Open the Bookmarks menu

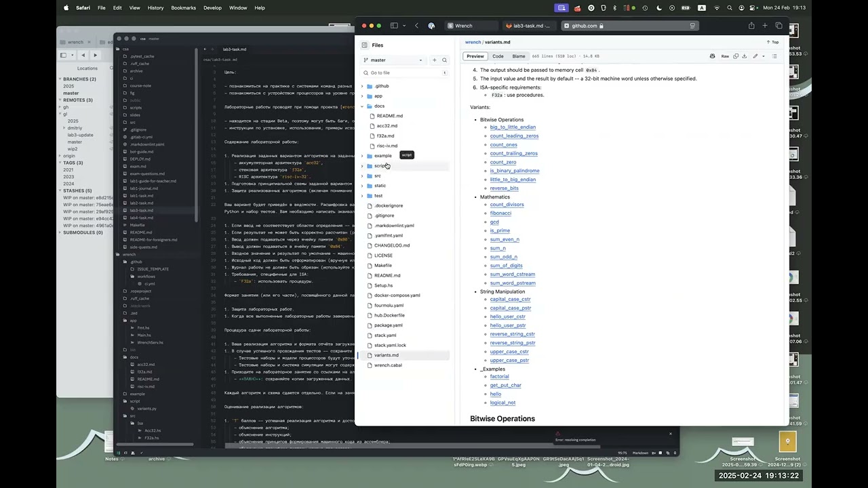184,8
